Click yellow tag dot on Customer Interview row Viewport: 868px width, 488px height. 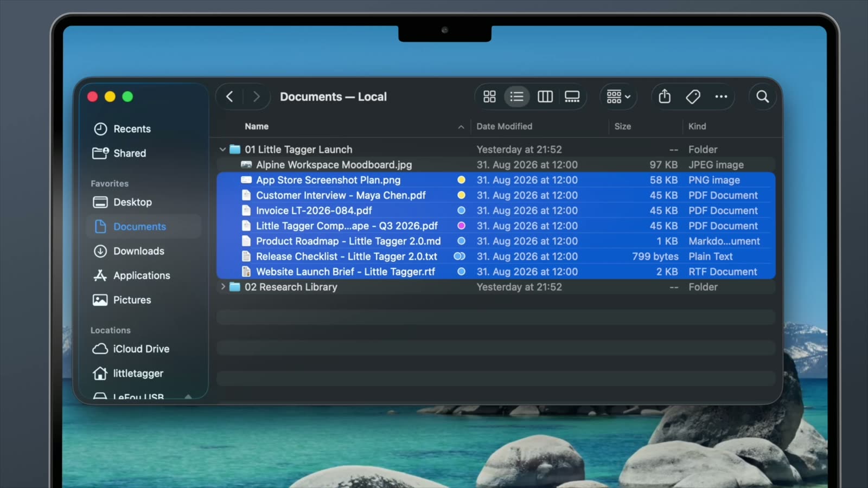pos(461,195)
